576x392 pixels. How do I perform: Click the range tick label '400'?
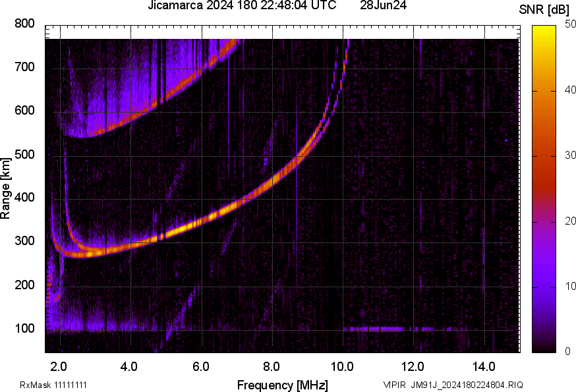tap(24, 198)
